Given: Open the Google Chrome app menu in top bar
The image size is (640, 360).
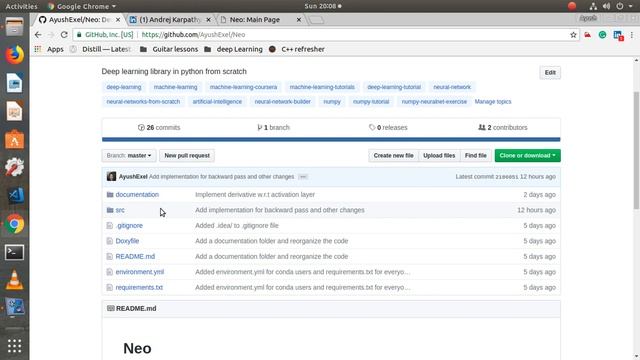Looking at the screenshot, I should click(82, 6).
